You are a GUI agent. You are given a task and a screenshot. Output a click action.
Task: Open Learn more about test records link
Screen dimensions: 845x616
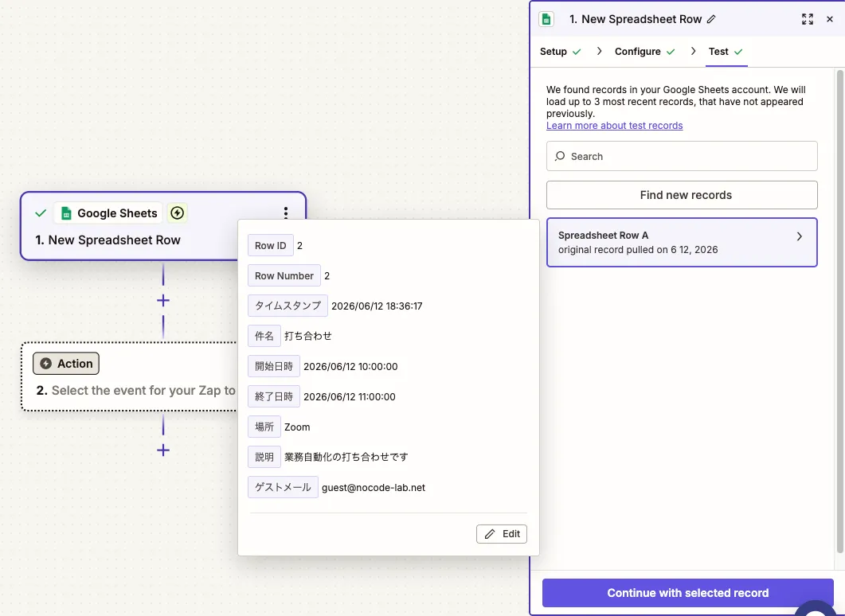[614, 126]
